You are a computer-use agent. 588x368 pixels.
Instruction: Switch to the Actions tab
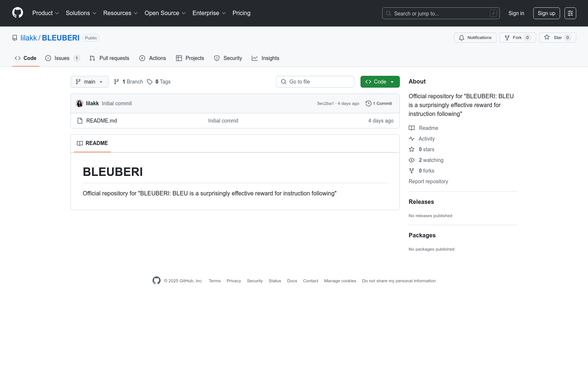coord(153,58)
